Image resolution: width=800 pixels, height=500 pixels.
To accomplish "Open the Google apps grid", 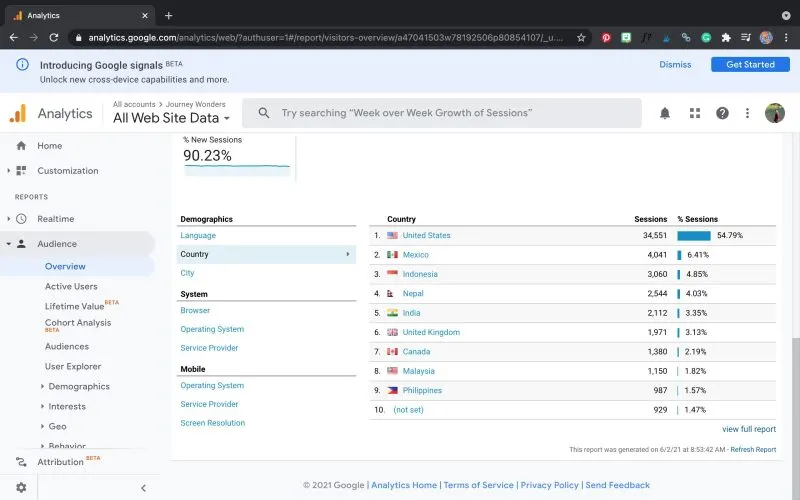I will click(x=695, y=113).
